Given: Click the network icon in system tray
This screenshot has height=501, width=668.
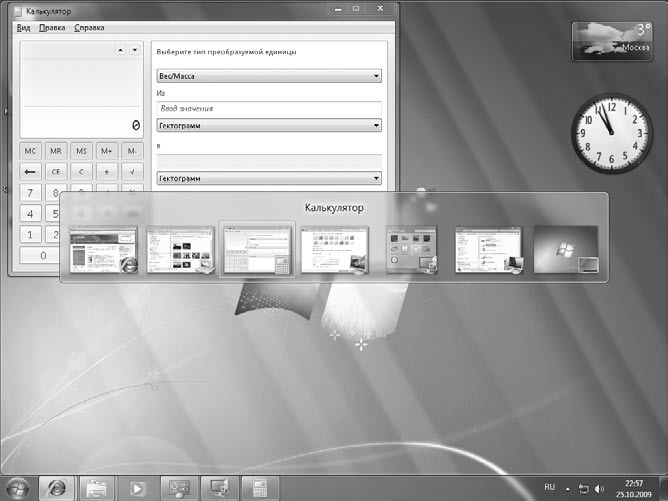Looking at the screenshot, I should pos(583,489).
